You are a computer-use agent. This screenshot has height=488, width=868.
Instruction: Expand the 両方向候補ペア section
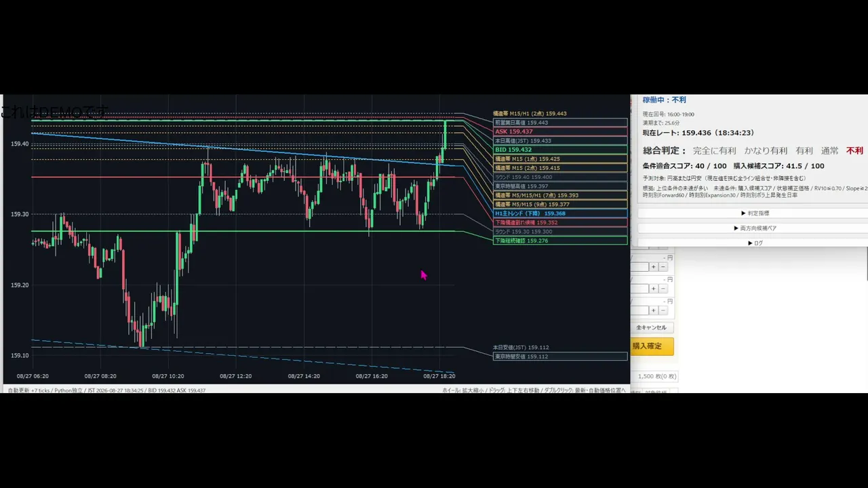(x=753, y=228)
